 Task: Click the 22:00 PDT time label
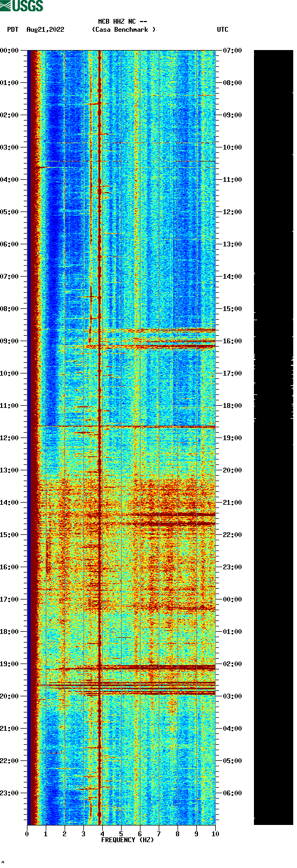pos(9,761)
